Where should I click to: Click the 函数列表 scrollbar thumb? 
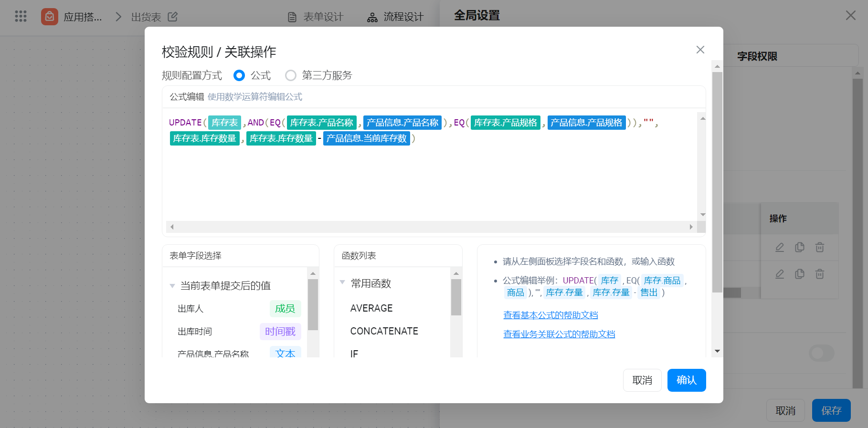(x=456, y=297)
